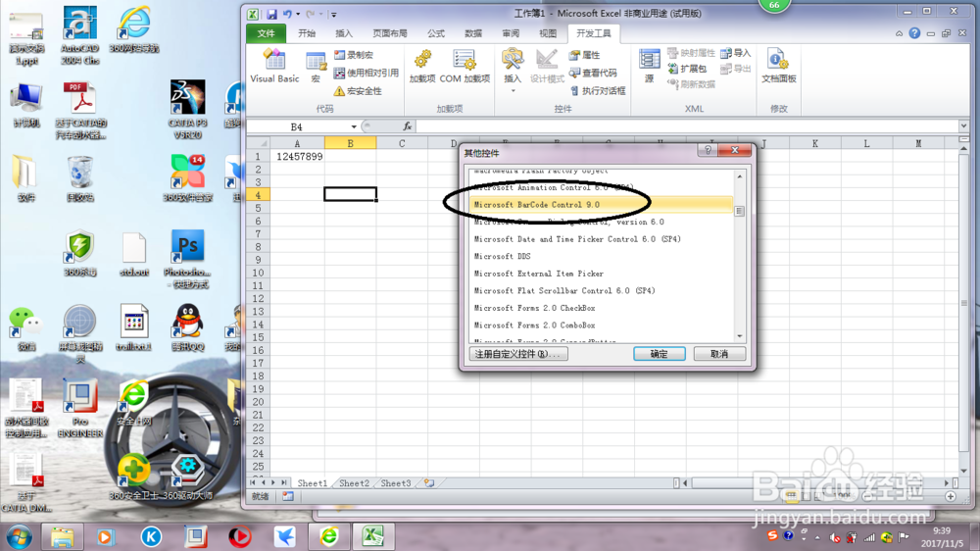Open the Macros dialog button

coord(316,67)
